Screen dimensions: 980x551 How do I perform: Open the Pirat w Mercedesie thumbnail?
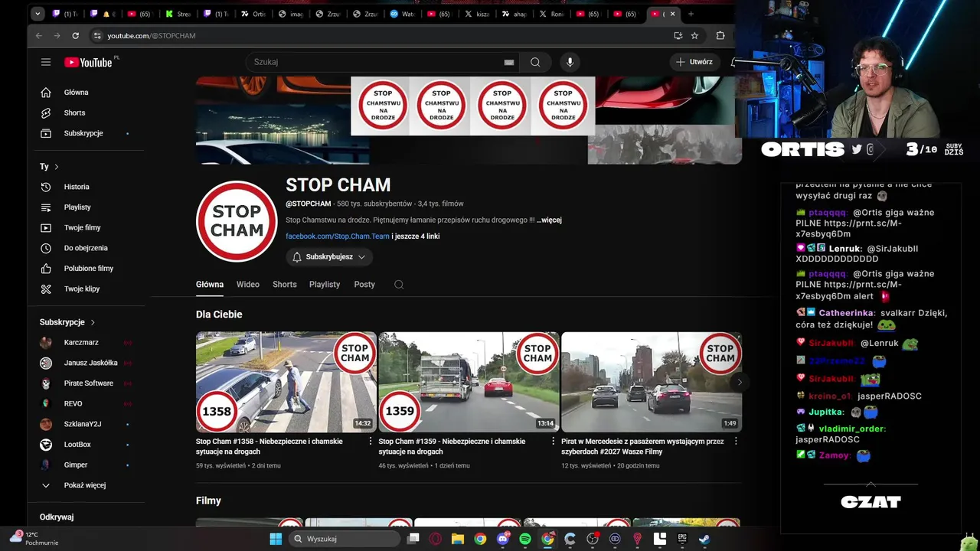click(x=652, y=382)
